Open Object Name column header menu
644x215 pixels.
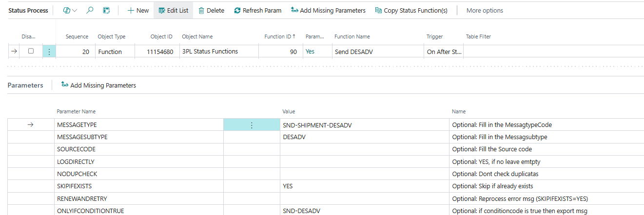pyautogui.click(x=197, y=36)
